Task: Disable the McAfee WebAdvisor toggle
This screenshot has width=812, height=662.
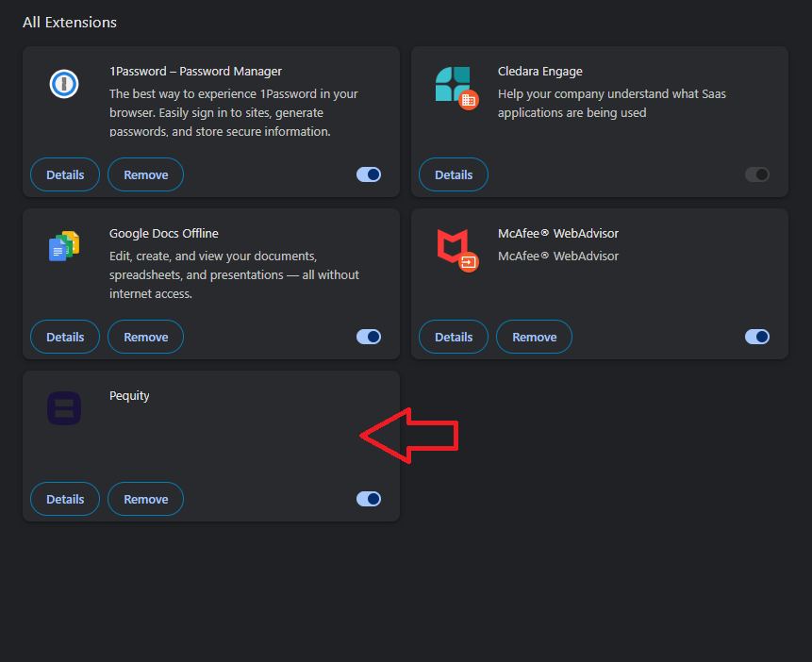Action: (x=757, y=337)
